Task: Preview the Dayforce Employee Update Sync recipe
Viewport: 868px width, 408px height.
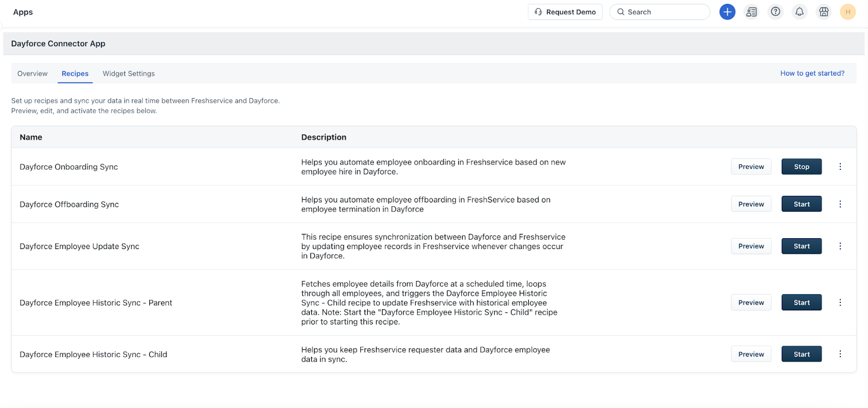Action: pyautogui.click(x=751, y=246)
